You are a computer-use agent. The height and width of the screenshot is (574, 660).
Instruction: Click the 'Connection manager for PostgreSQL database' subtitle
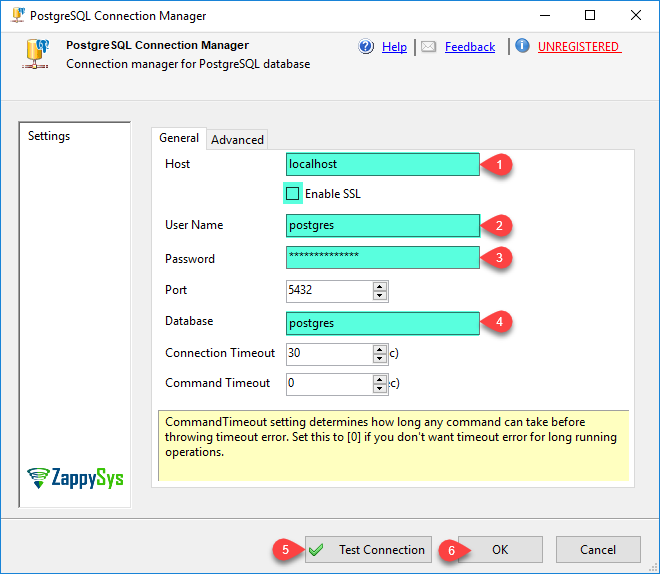188,64
